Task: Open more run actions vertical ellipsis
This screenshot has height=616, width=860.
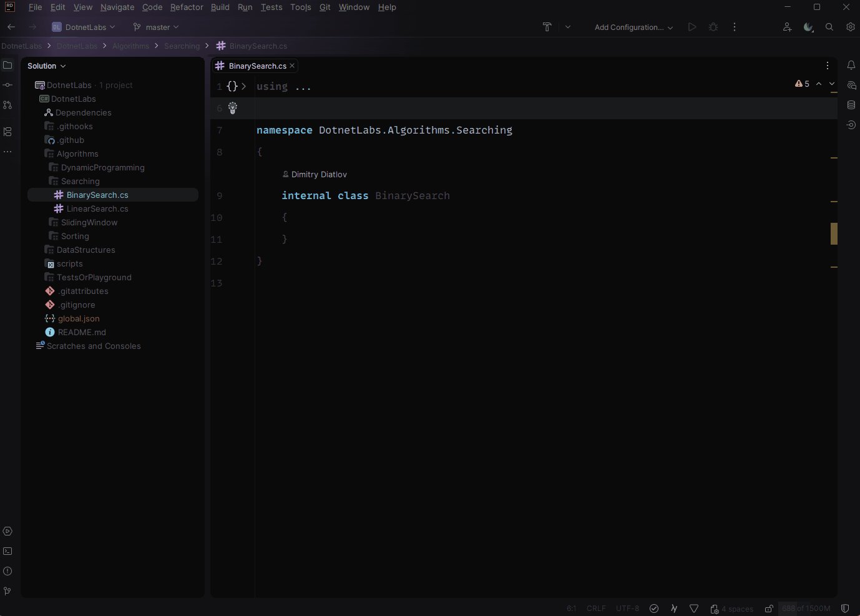Action: coord(735,27)
